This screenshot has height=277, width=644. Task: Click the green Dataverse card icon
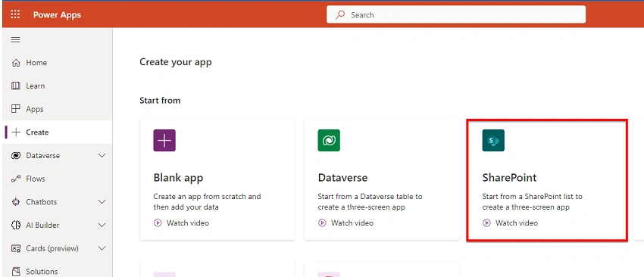tap(329, 140)
